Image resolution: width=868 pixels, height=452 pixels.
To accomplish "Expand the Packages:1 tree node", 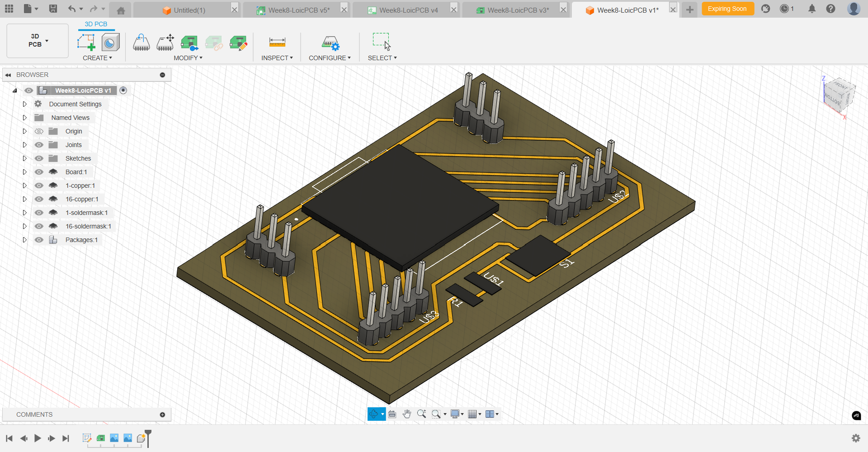I will [25, 240].
